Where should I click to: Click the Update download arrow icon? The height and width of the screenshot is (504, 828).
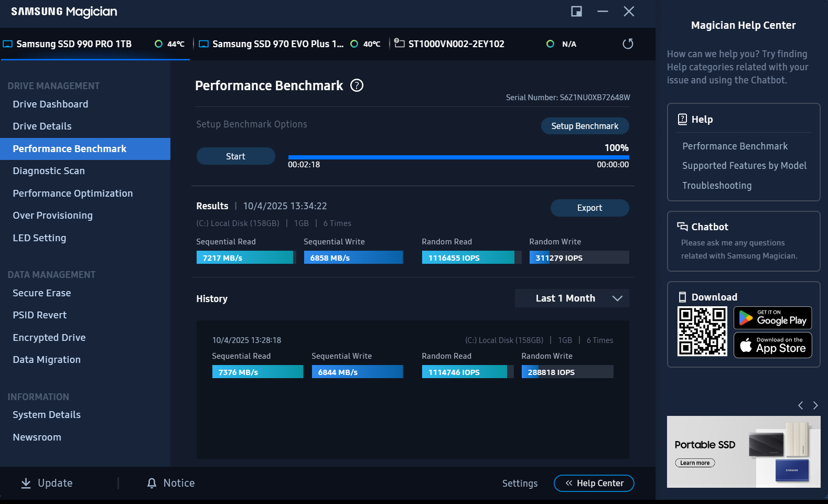(x=26, y=483)
